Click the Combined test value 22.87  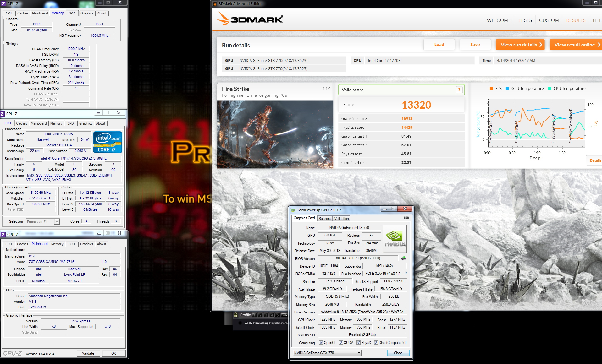pyautogui.click(x=406, y=163)
